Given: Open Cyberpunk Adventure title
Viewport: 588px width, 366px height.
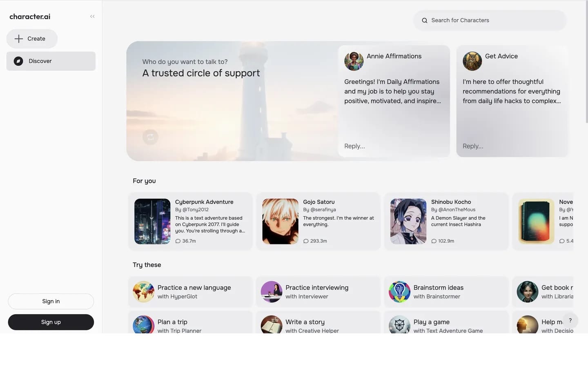Looking at the screenshot, I should point(204,202).
